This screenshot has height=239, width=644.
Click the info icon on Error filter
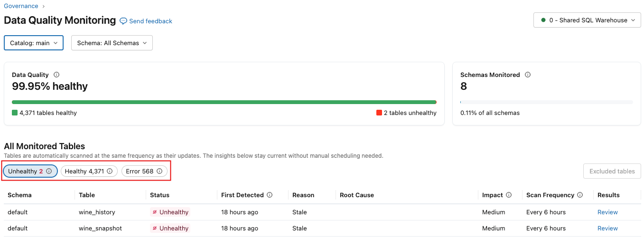(159, 171)
